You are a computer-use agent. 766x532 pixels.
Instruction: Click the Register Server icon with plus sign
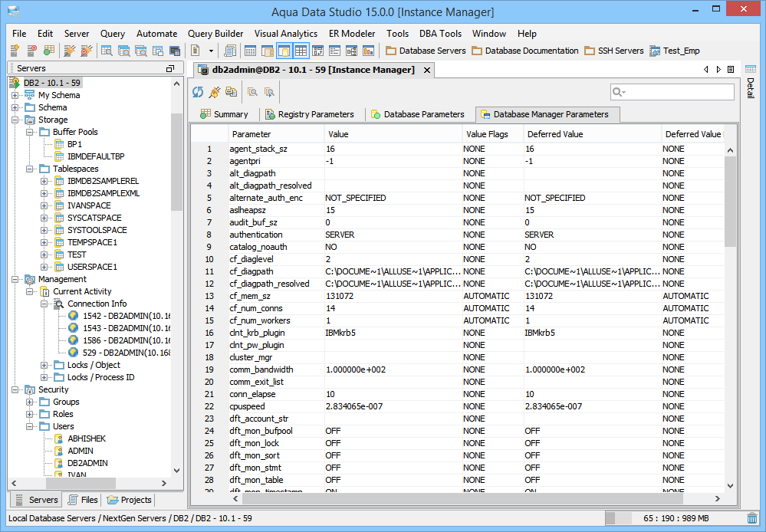coord(15,51)
